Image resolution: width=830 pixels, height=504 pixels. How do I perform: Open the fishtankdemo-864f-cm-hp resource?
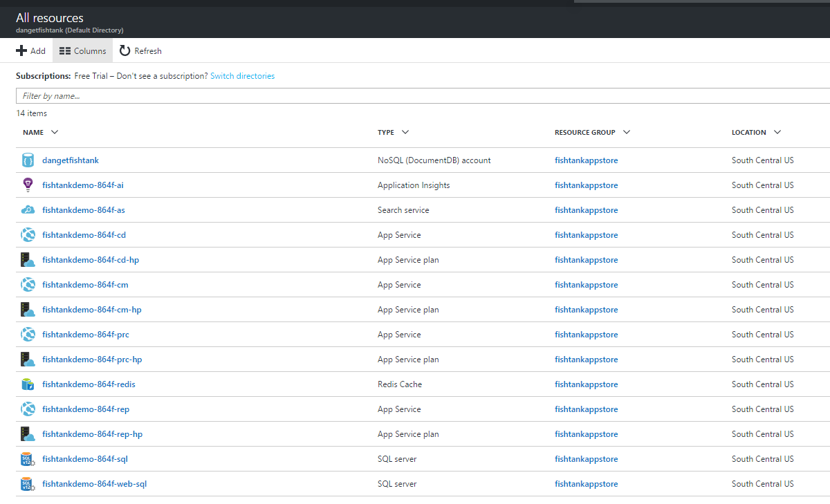tap(92, 310)
